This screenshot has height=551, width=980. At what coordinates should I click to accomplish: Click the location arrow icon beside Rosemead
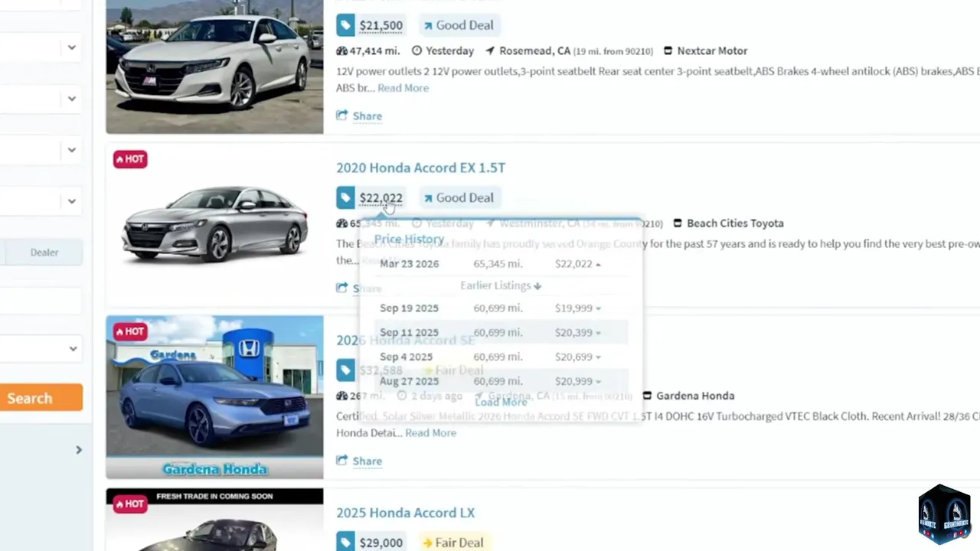[490, 51]
